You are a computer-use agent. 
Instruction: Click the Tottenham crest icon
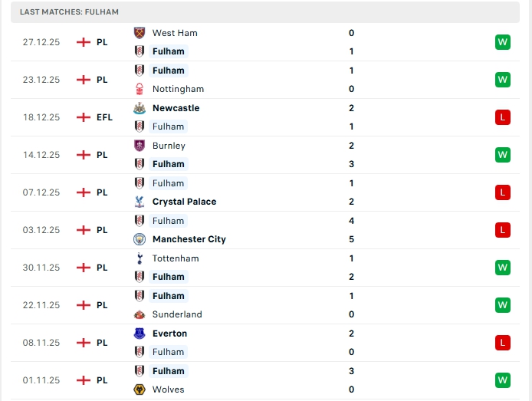(140, 258)
